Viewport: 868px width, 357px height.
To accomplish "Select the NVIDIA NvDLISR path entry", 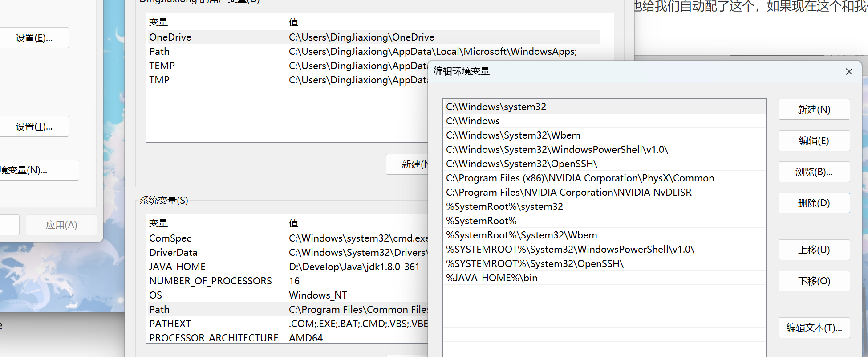I will (x=604, y=192).
